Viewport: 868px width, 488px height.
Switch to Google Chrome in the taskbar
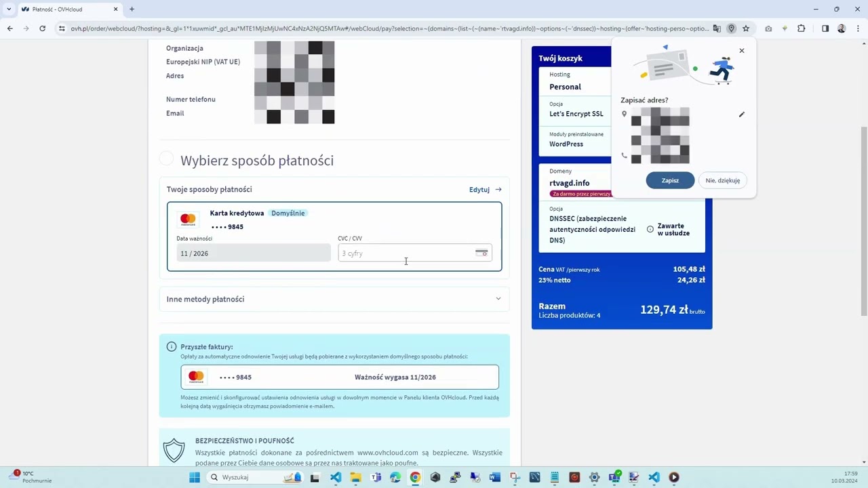415,477
